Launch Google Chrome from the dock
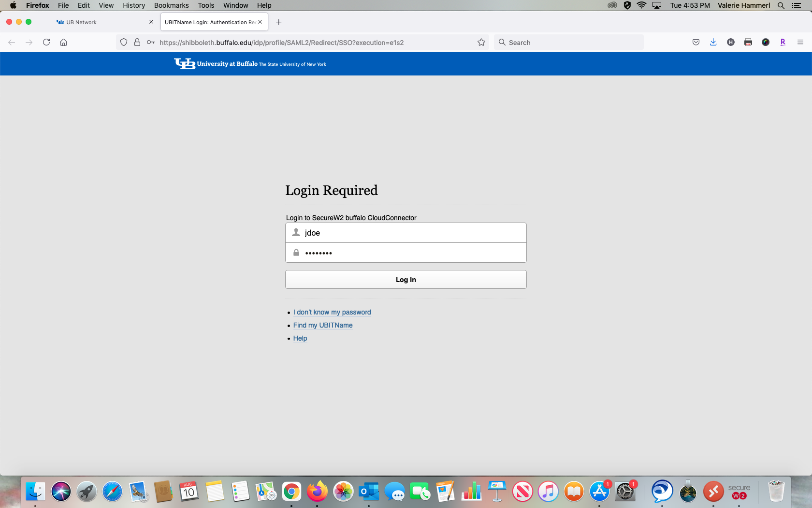 click(x=291, y=492)
